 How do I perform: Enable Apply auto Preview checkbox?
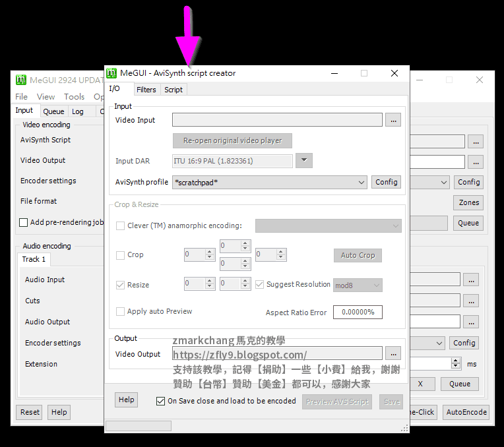click(120, 311)
